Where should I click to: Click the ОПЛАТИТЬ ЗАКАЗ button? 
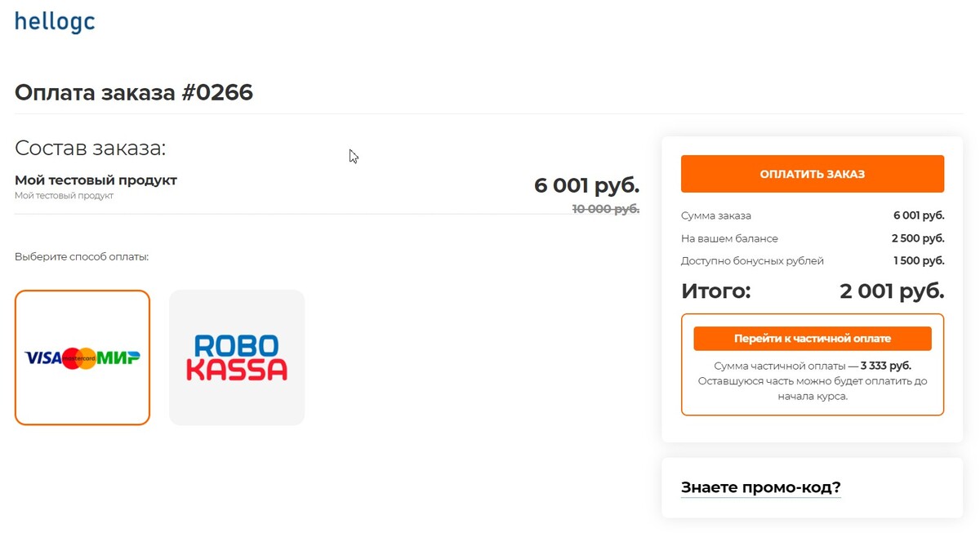(x=813, y=174)
